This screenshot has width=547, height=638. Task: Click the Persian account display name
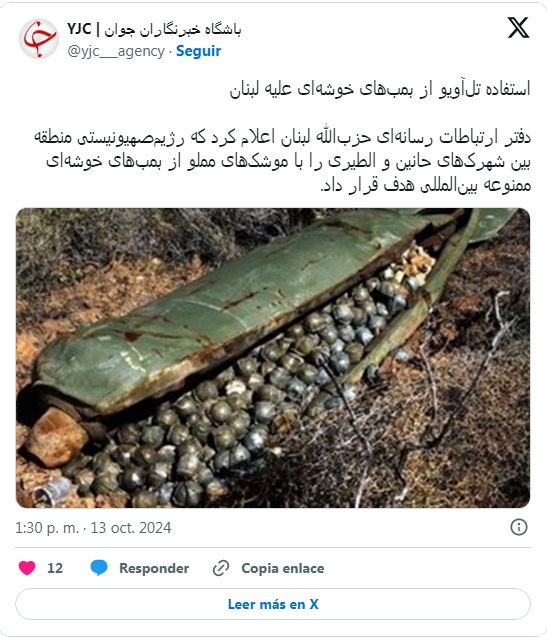[173, 30]
